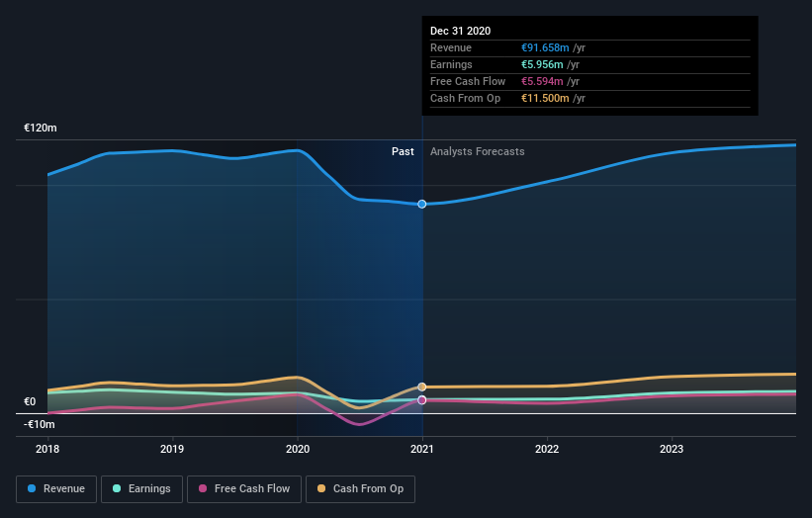This screenshot has height=518, width=812.
Task: Toggle the Cash From Op legend button
Action: 360,489
